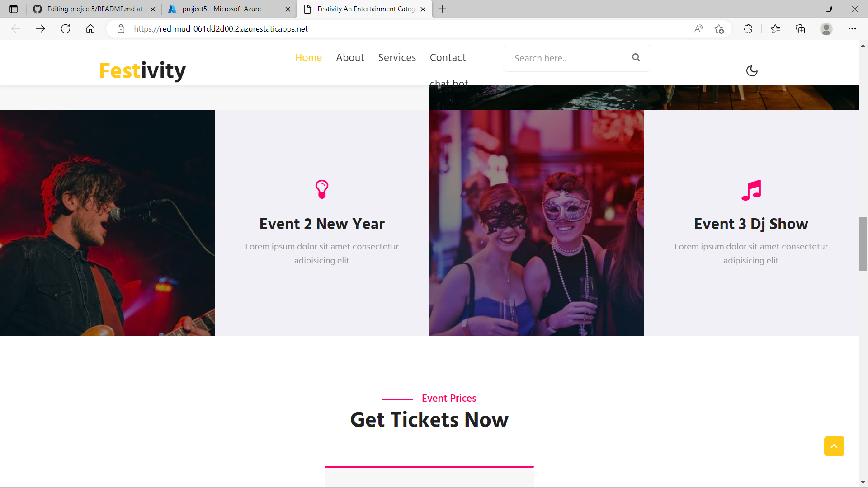Viewport: 868px width, 488px height.
Task: Switch to project5 Microsoft Azure tab
Action: click(x=222, y=9)
